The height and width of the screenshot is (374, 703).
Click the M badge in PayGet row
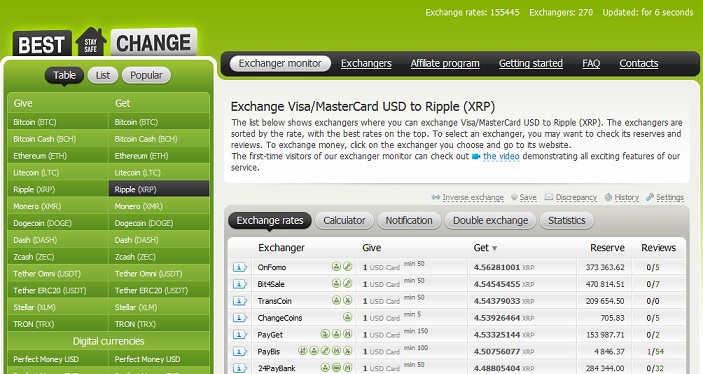(x=347, y=334)
